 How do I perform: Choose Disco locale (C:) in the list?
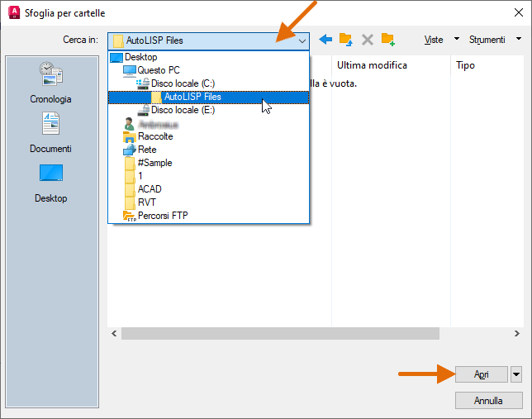(209, 83)
